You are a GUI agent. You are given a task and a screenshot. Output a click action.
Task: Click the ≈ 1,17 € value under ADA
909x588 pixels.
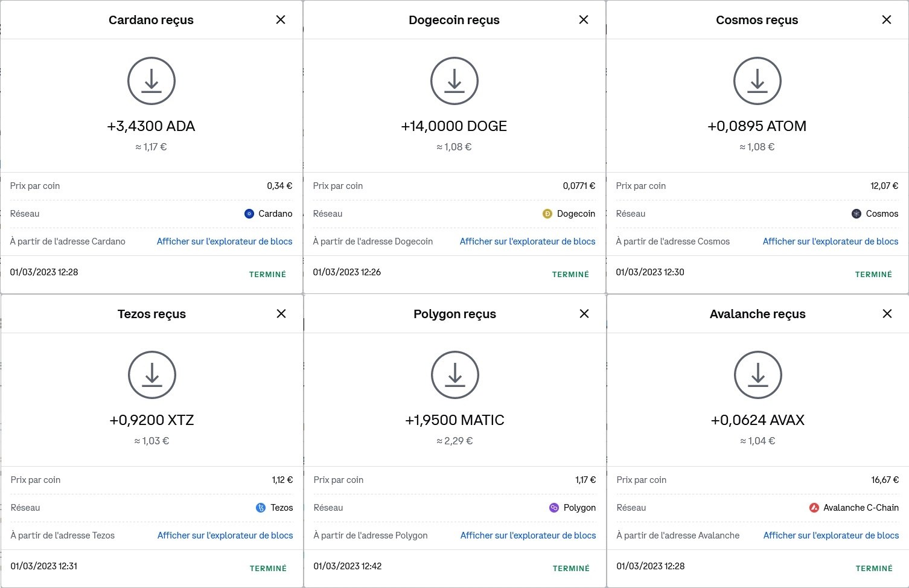coord(151,147)
